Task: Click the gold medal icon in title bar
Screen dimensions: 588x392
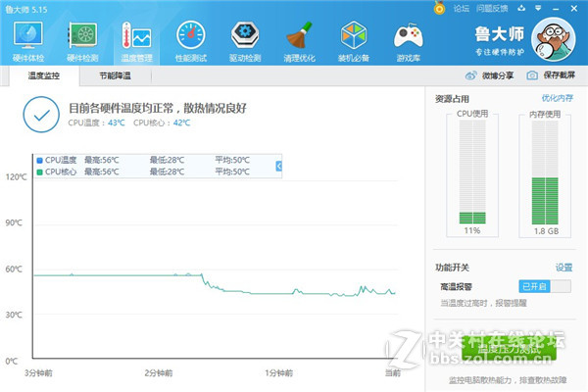Action: pos(439,8)
